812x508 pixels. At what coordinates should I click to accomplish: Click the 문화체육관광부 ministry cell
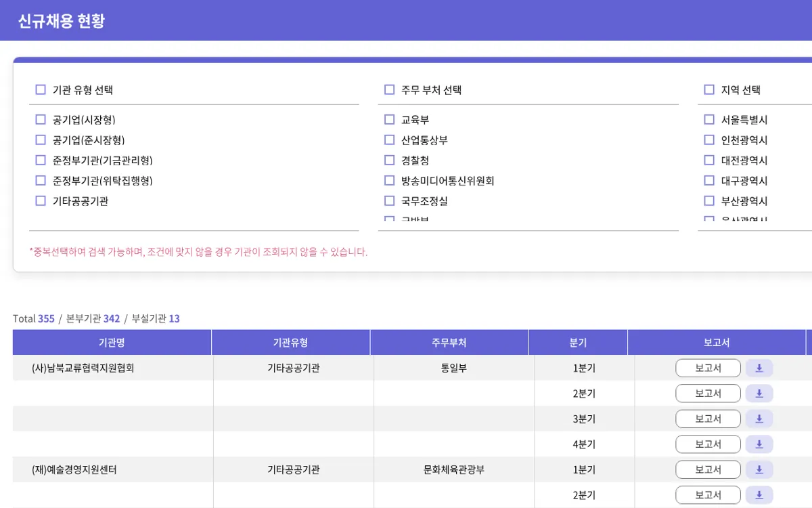coord(453,470)
